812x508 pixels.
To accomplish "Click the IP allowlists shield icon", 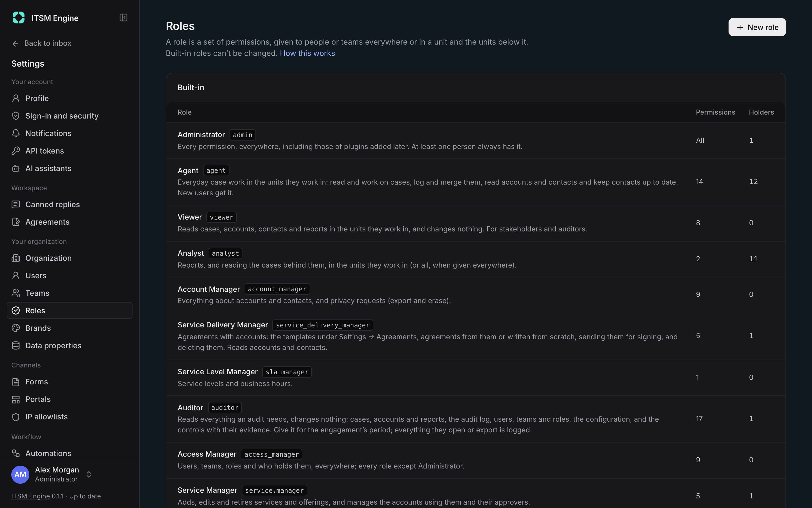I will (x=16, y=417).
